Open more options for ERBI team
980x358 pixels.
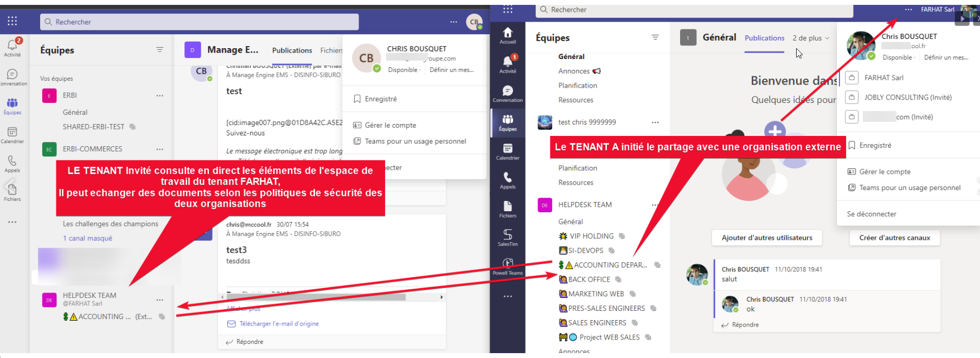(159, 95)
